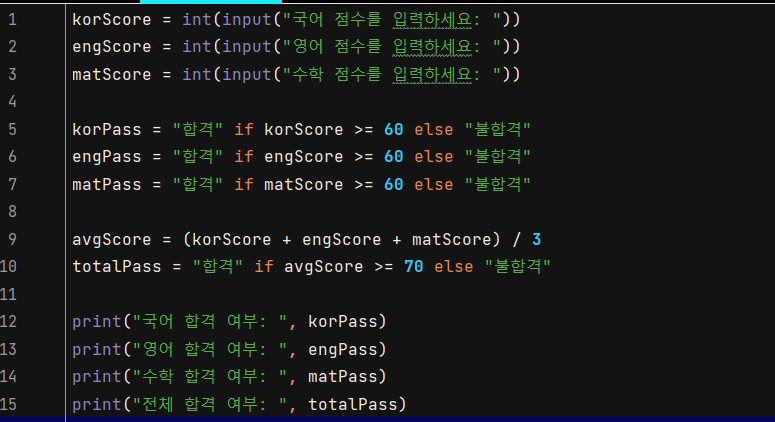
Task: Click the input function call on line 1
Action: 247,20
